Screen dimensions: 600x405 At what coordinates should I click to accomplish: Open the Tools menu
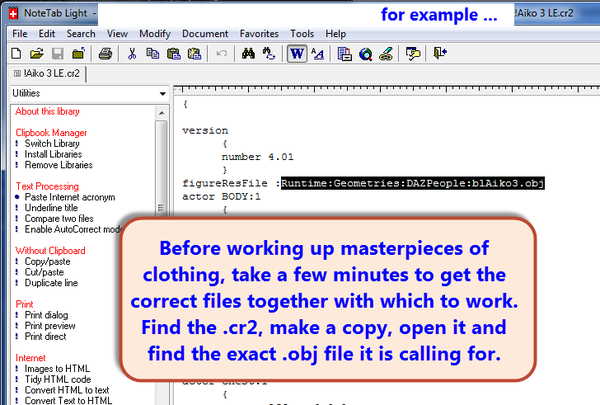tap(302, 34)
